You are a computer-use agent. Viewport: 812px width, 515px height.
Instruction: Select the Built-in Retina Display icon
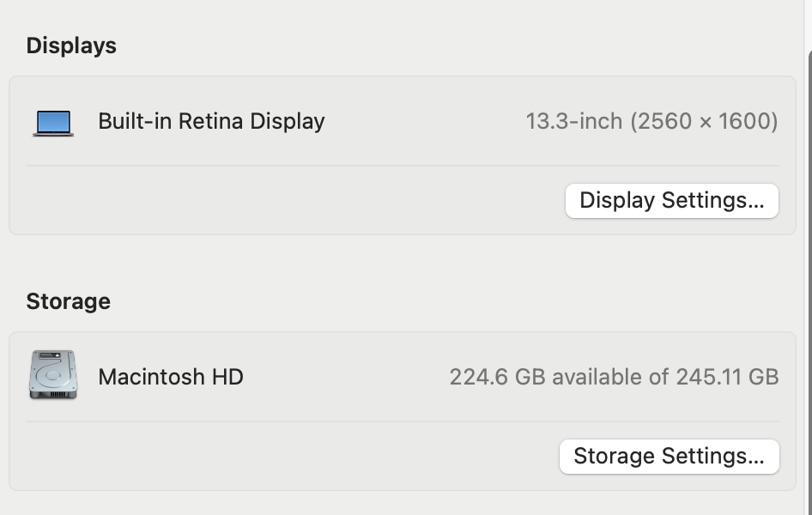53,121
